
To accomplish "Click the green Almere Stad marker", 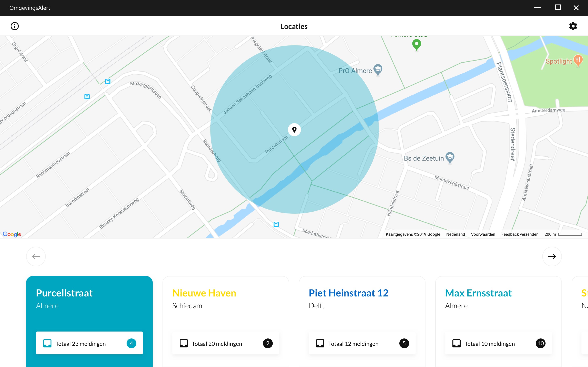I will (x=416, y=45).
